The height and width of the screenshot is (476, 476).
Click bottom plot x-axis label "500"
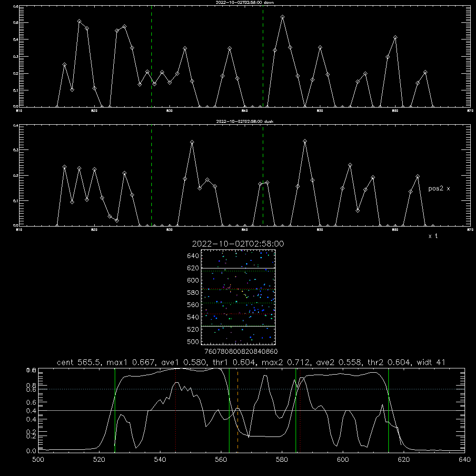tap(38, 460)
